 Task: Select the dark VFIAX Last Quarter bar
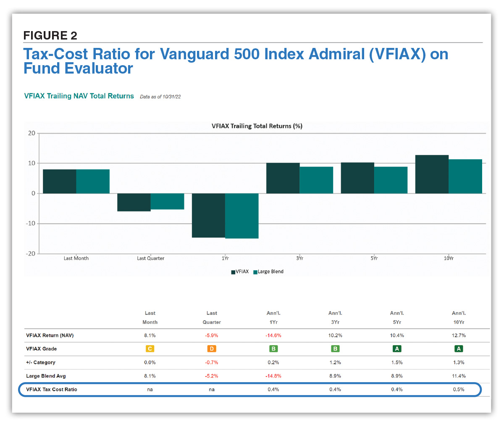[x=134, y=202]
